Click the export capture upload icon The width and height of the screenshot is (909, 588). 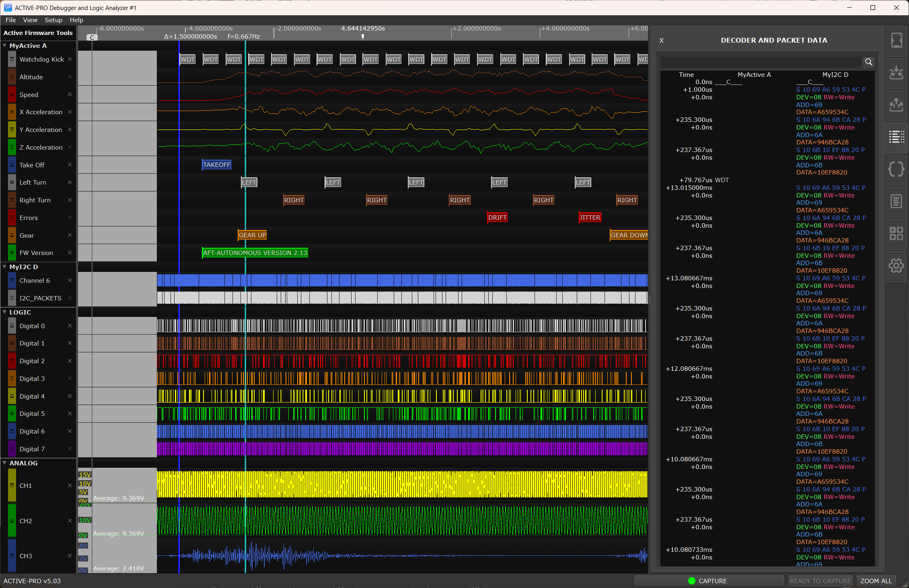pos(896,105)
